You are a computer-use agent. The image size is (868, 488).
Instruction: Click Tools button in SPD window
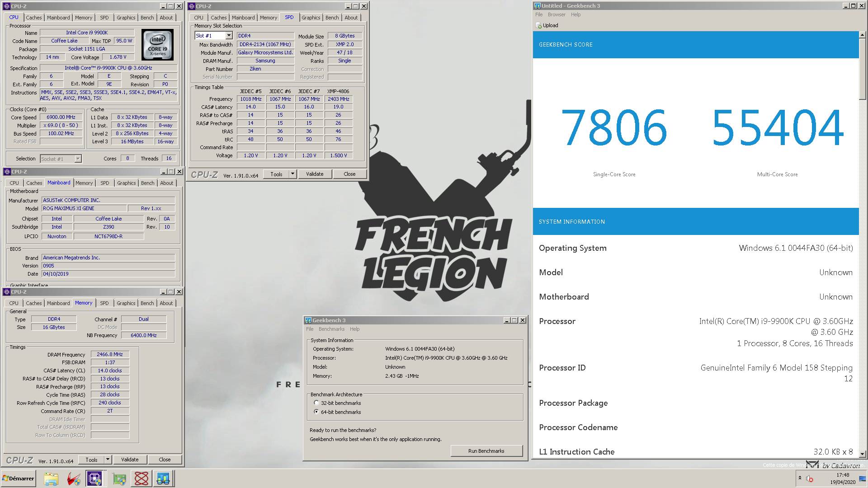click(276, 174)
